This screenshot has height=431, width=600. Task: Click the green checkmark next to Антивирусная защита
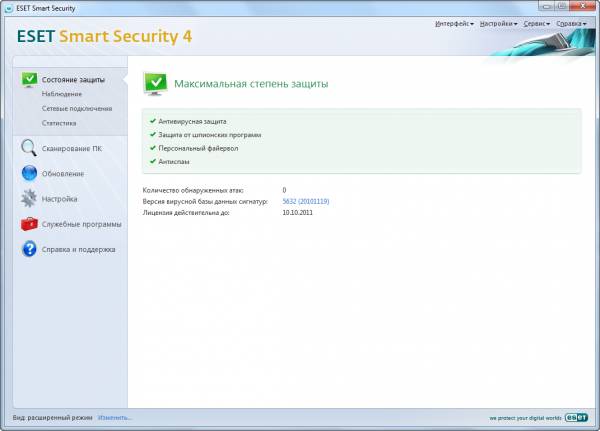pos(152,121)
